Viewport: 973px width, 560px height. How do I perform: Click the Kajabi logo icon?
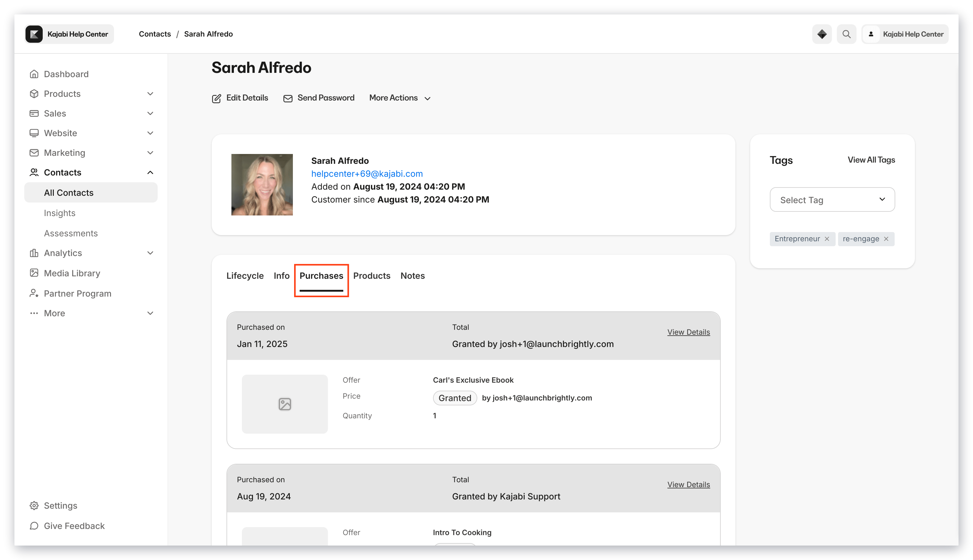click(34, 34)
